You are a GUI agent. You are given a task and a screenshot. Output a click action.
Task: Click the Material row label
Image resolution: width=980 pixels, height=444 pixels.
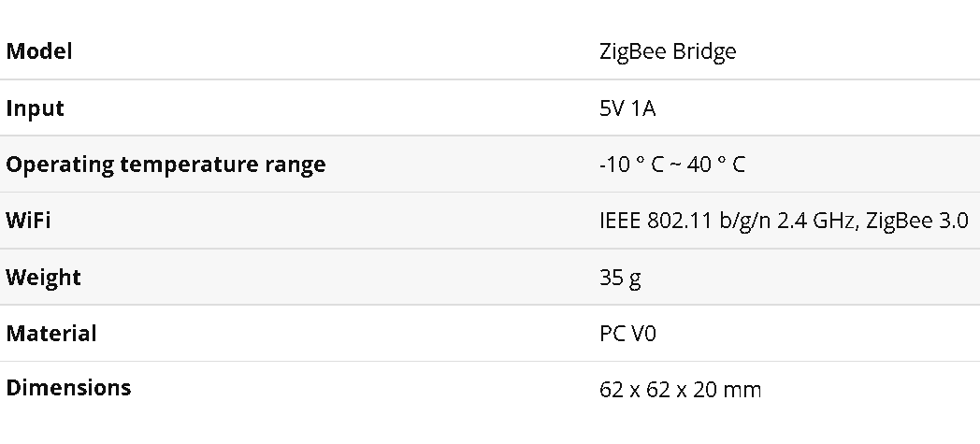pos(51,334)
